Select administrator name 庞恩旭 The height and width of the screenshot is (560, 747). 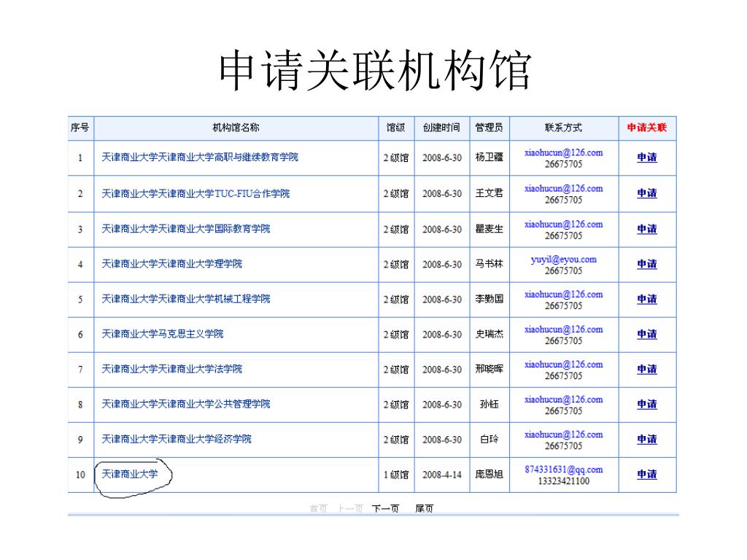[489, 474]
